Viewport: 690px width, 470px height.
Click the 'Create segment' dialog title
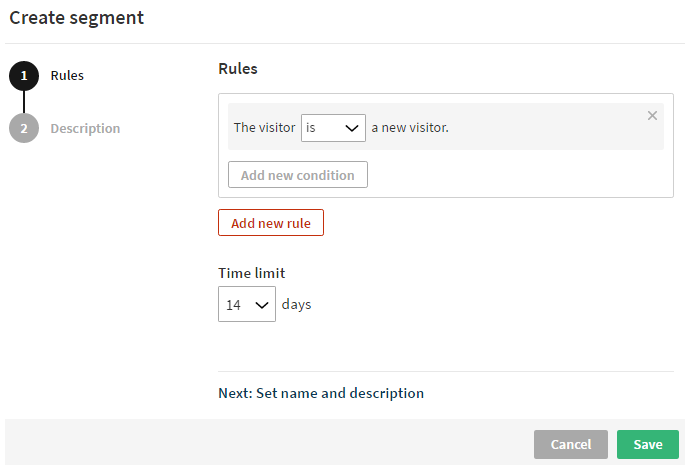click(x=77, y=18)
